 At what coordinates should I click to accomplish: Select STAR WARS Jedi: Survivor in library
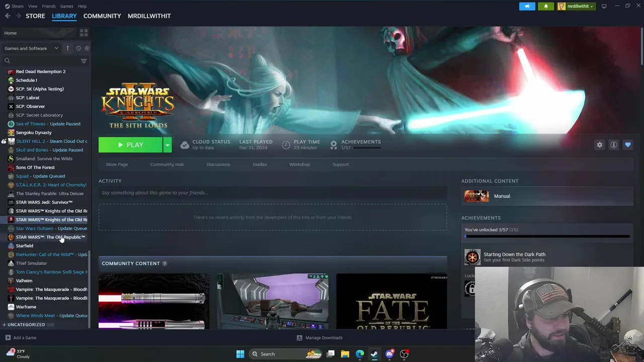(x=44, y=202)
